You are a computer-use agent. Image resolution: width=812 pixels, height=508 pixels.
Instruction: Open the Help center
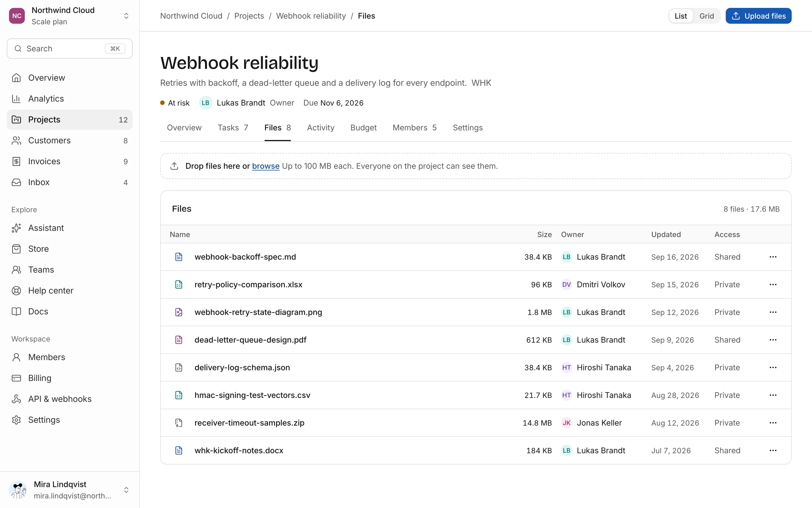tap(69, 291)
